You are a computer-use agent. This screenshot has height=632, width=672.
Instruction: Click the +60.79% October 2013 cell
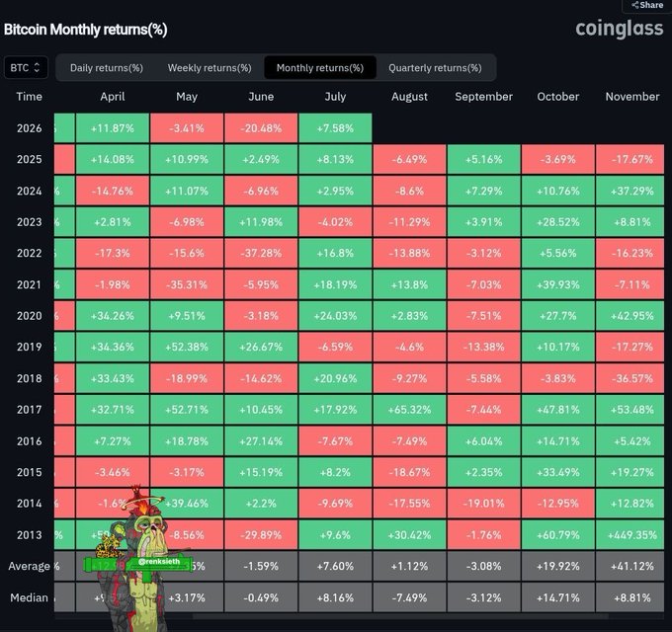(x=558, y=535)
